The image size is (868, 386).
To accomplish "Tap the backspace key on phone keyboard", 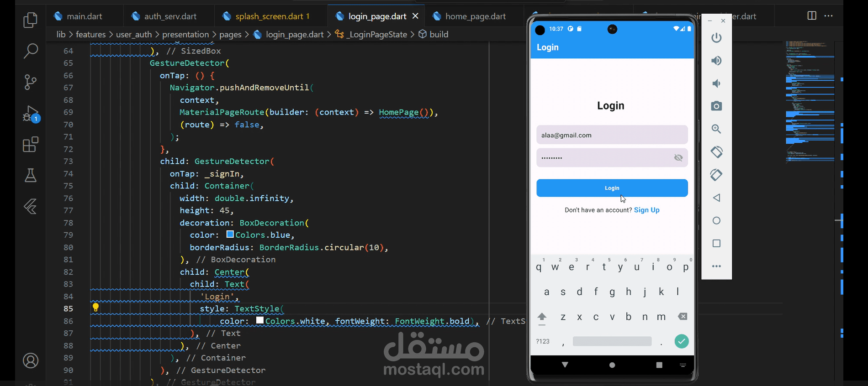I will coord(683,317).
